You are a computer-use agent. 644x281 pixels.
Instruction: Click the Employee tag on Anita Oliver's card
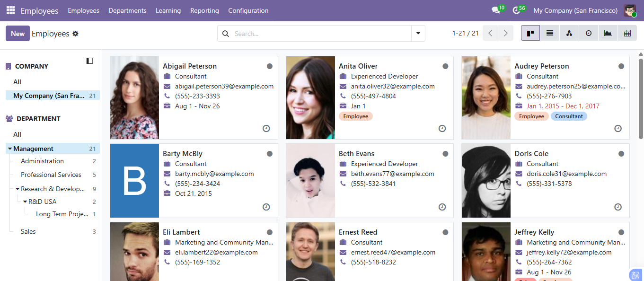pyautogui.click(x=355, y=116)
